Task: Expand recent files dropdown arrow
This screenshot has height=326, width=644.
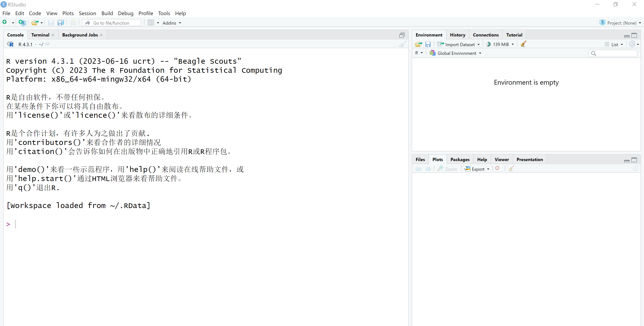Action: (x=42, y=23)
